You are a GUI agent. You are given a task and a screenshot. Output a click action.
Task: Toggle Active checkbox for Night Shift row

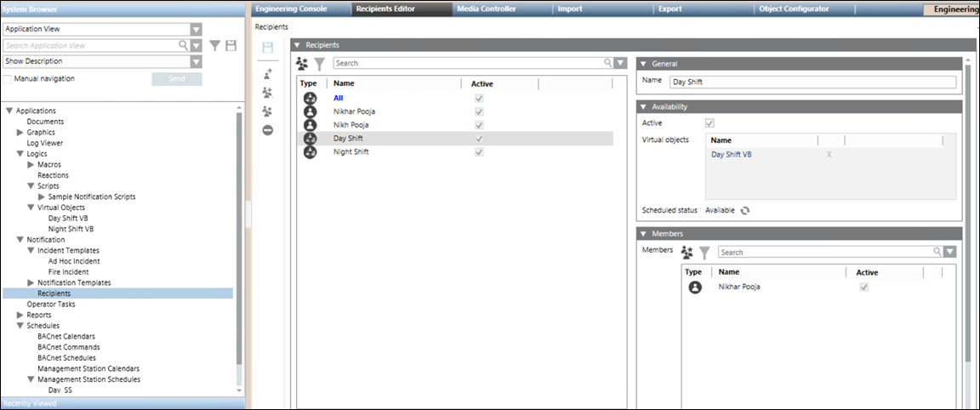click(479, 152)
